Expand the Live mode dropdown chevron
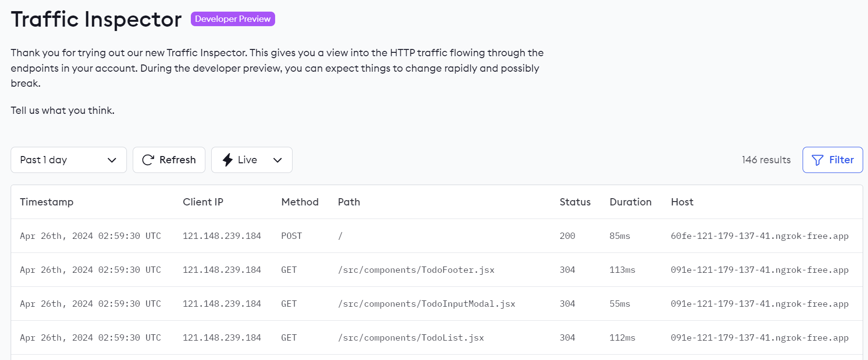This screenshot has width=868, height=360. 278,160
